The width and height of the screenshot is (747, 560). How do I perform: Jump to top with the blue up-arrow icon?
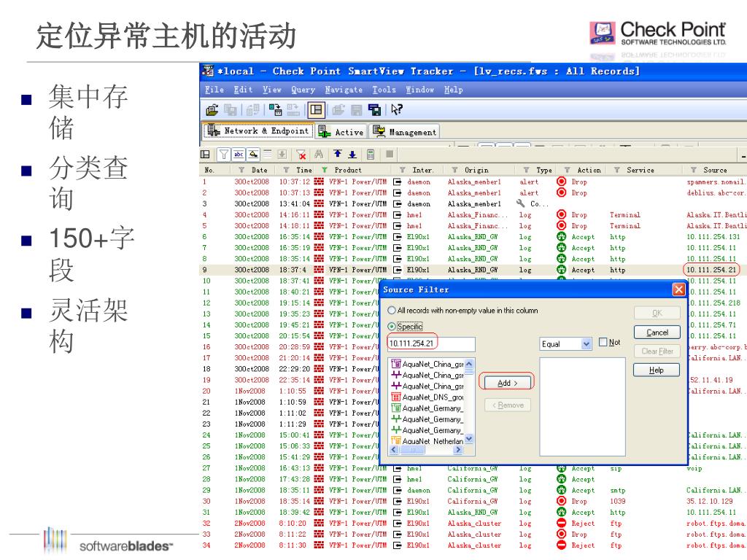click(x=338, y=154)
